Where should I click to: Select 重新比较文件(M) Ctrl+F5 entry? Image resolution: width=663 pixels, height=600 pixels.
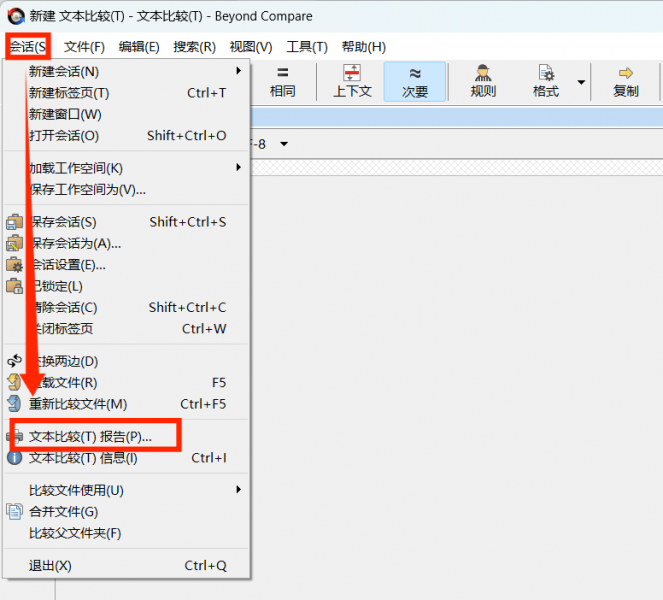[x=127, y=404]
